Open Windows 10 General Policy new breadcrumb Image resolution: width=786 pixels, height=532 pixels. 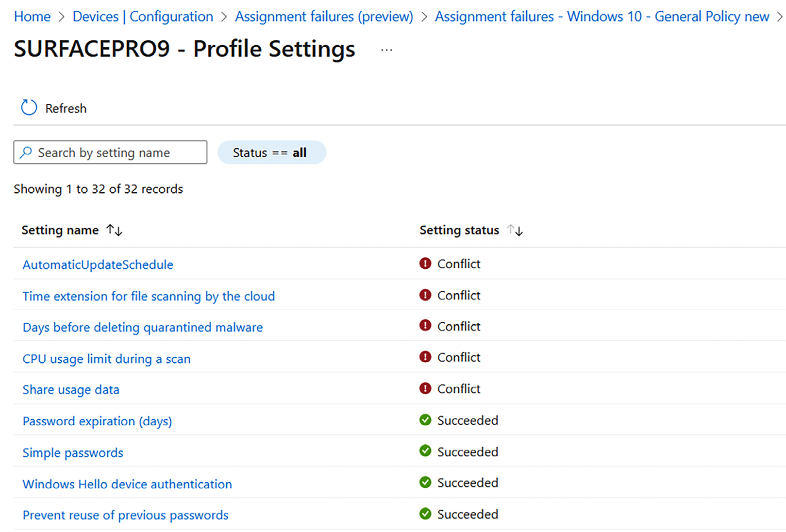(x=602, y=17)
